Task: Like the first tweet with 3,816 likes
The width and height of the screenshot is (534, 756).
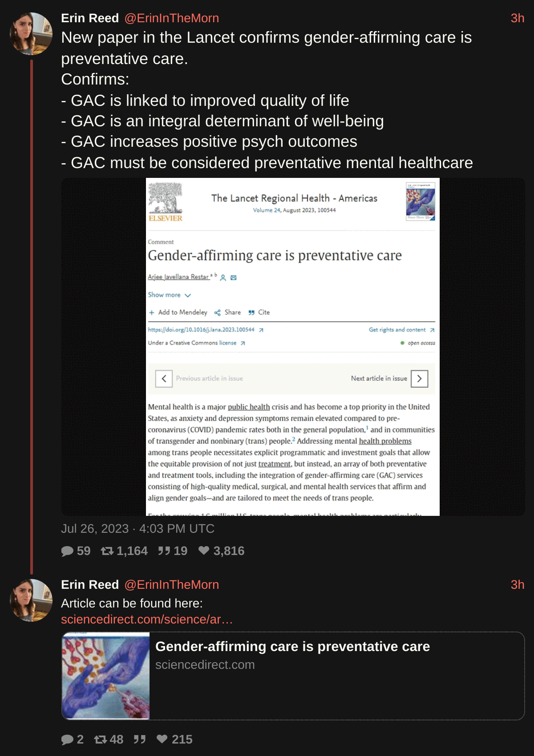Action: tap(204, 551)
